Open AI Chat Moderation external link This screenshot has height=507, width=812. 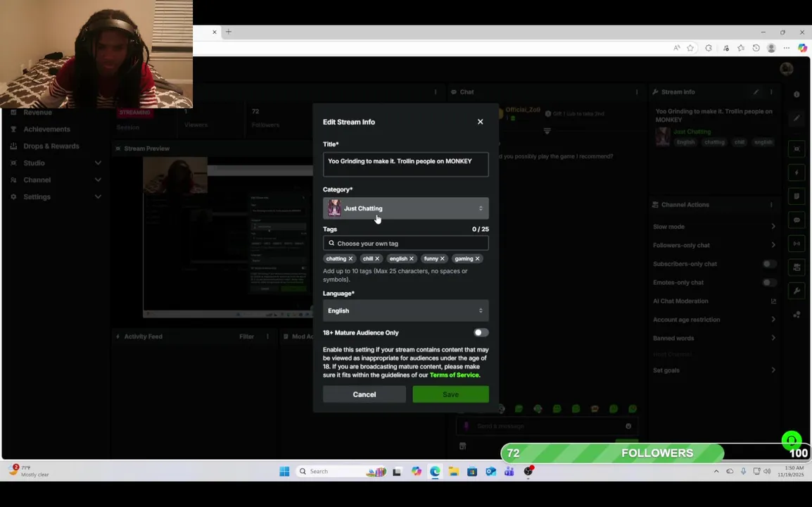point(774,301)
